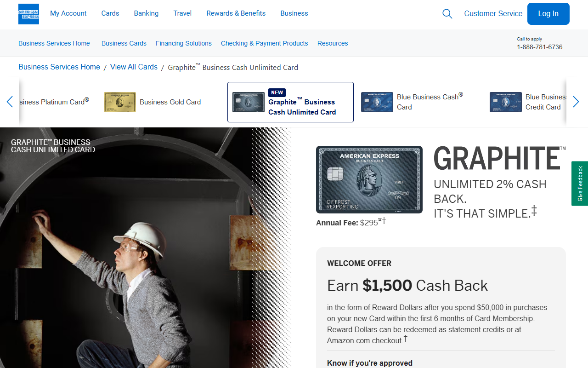Click the Log In button

548,14
